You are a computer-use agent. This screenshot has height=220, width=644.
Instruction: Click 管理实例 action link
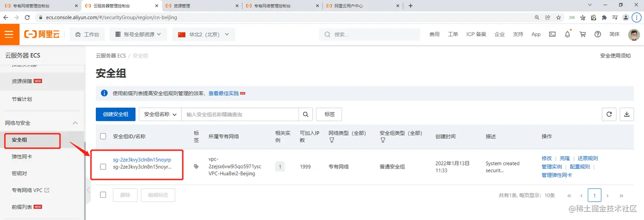(552, 167)
